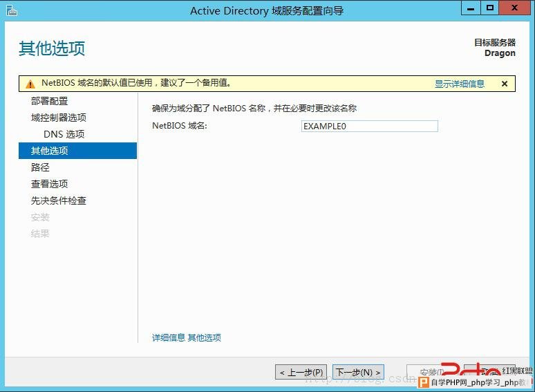The width and height of the screenshot is (535, 392).
Task: Maximize the configuration wizard window
Action: point(489,8)
